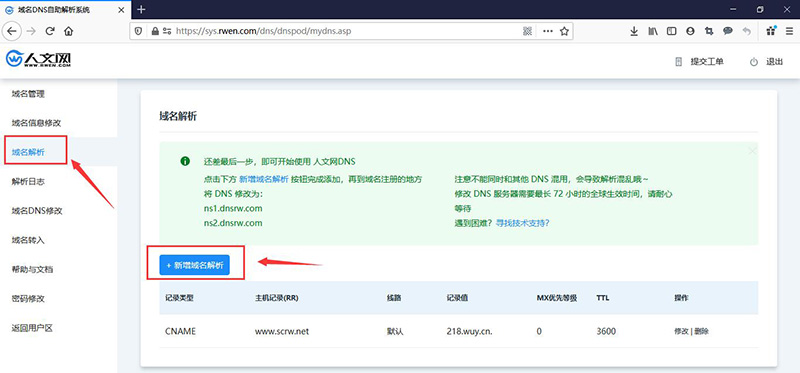This screenshot has width=800, height=373.
Task: View site security padlock info
Action: tap(155, 31)
